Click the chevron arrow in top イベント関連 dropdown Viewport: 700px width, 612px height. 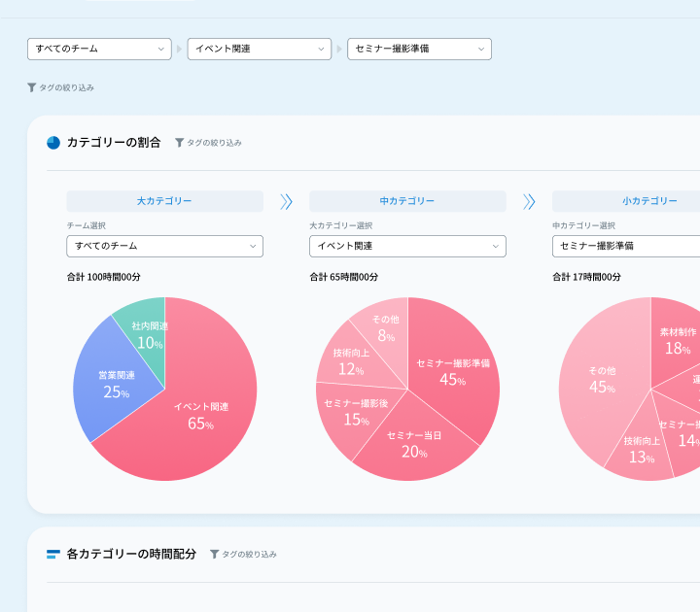[x=321, y=50]
